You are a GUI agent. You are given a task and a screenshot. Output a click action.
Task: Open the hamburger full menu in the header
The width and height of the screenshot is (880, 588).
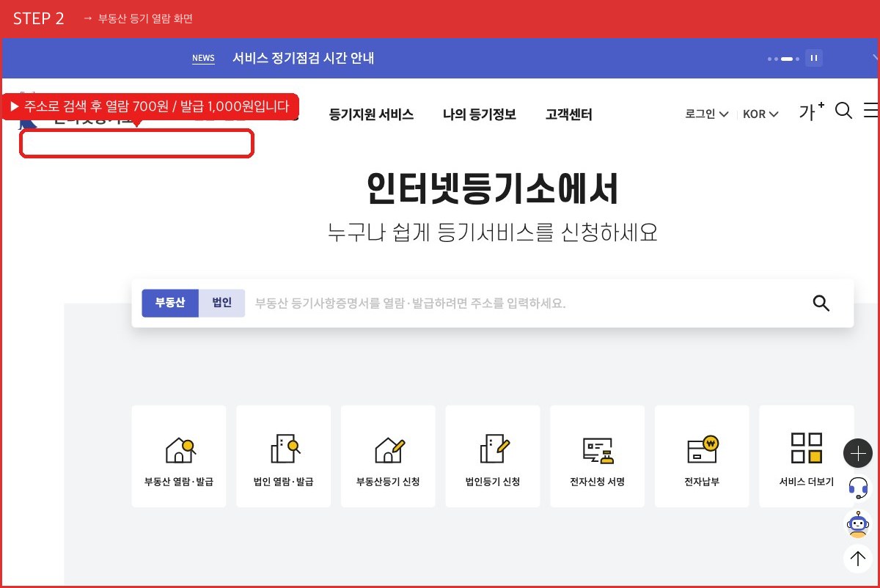(x=872, y=111)
